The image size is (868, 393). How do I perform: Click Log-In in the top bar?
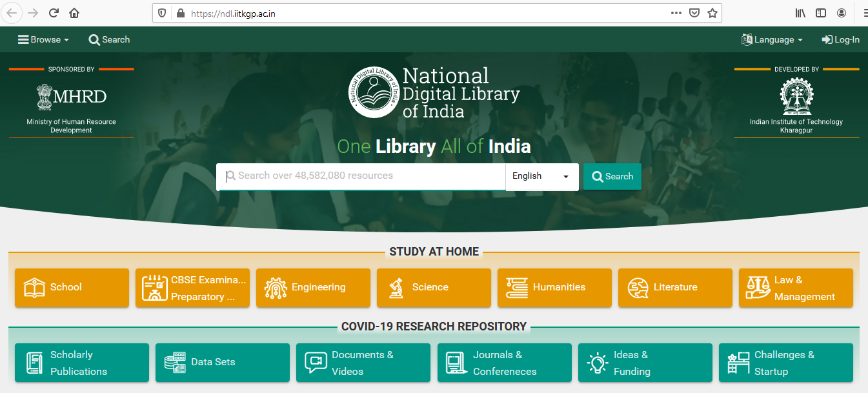click(x=840, y=39)
